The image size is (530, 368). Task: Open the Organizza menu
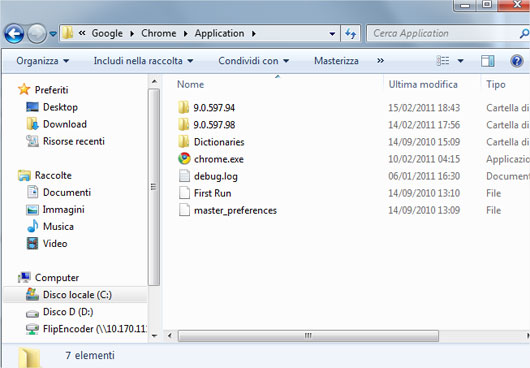pos(43,61)
